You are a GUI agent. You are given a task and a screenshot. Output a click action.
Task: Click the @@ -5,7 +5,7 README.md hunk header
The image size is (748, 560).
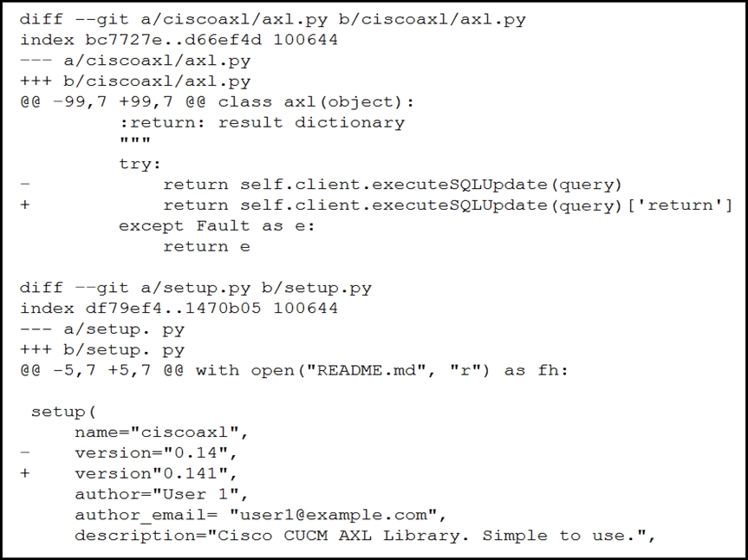pos(294,371)
